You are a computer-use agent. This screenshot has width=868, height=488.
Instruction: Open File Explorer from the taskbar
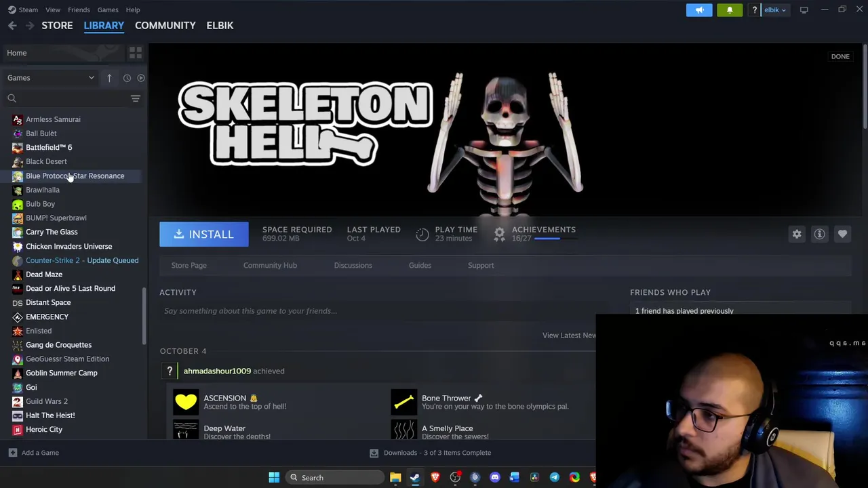[x=395, y=478]
